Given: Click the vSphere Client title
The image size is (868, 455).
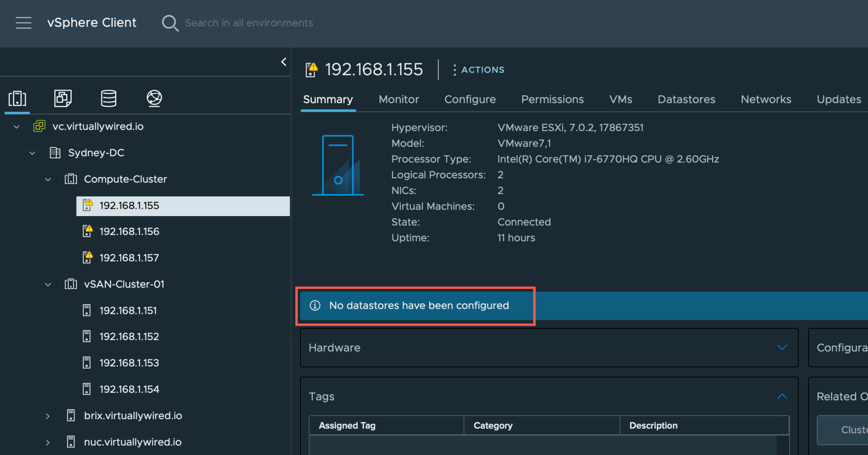Looking at the screenshot, I should tap(92, 22).
